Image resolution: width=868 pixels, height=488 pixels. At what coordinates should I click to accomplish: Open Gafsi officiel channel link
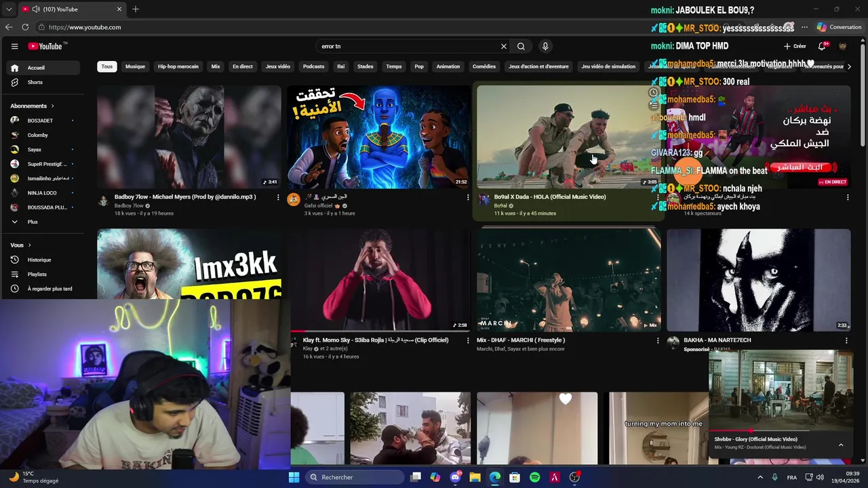click(x=318, y=205)
